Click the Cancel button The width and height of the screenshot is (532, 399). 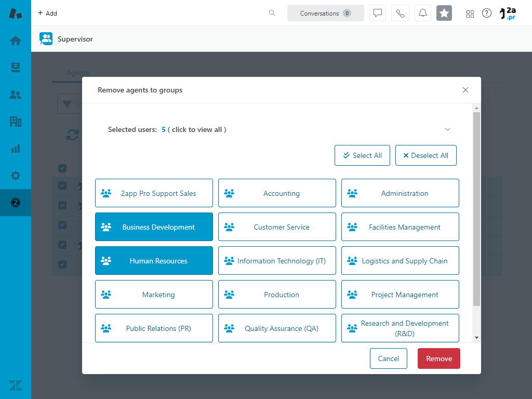[388, 358]
